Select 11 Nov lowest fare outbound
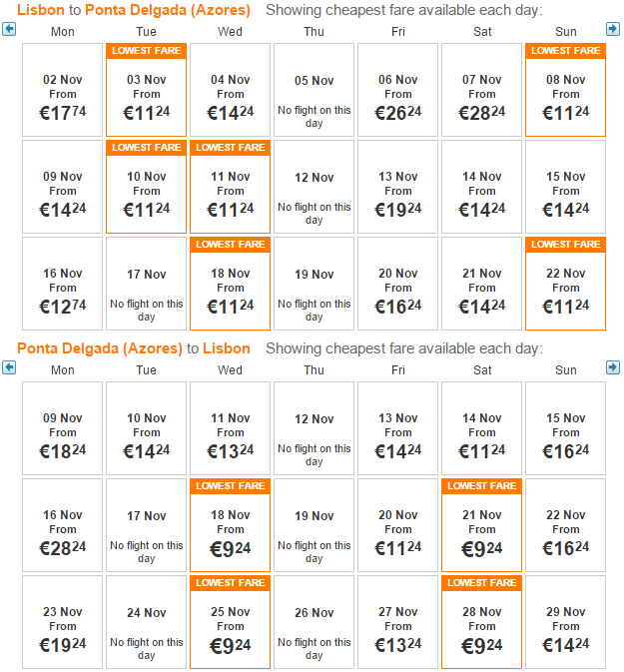624x672 pixels. pos(231,187)
